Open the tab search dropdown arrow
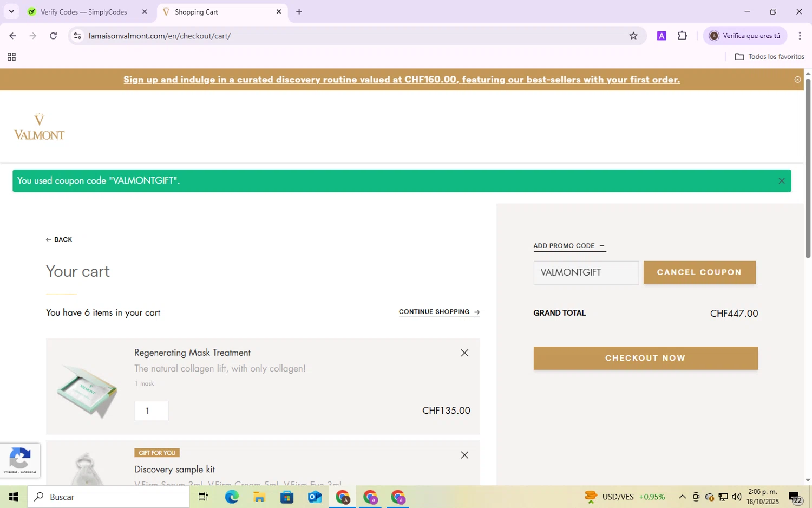This screenshot has height=508, width=812. [11, 11]
